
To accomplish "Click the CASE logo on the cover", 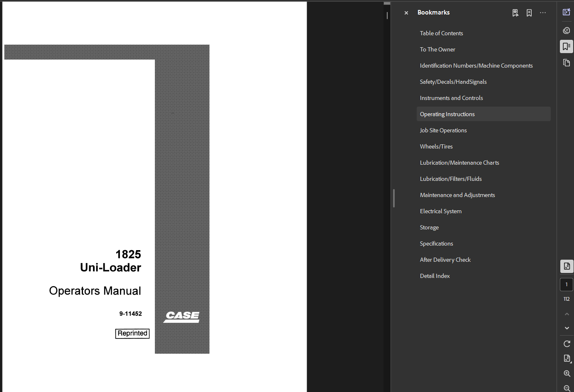I will (182, 317).
